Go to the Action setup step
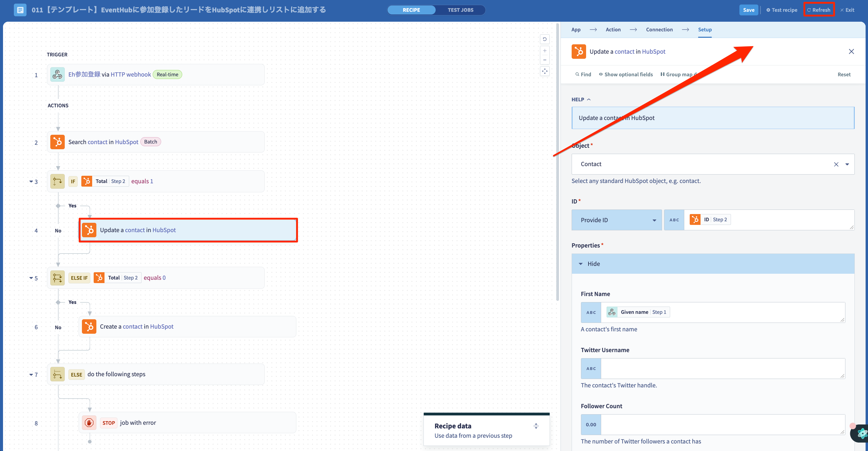This screenshot has height=451, width=868. pyautogui.click(x=613, y=30)
